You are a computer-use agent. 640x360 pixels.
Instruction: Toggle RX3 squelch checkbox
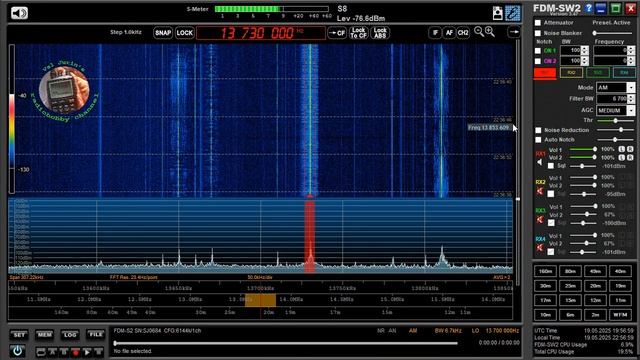551,223
